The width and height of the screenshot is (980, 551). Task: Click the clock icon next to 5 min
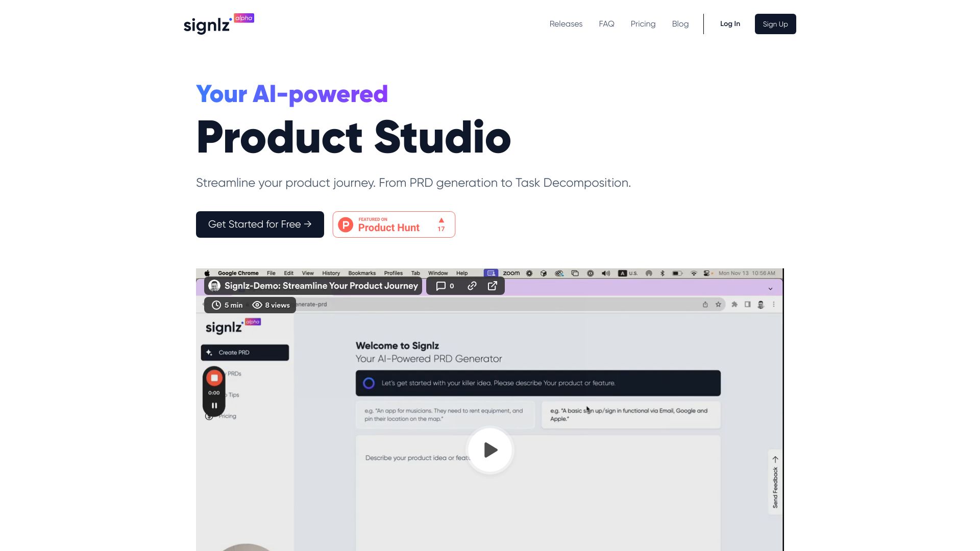[216, 305]
